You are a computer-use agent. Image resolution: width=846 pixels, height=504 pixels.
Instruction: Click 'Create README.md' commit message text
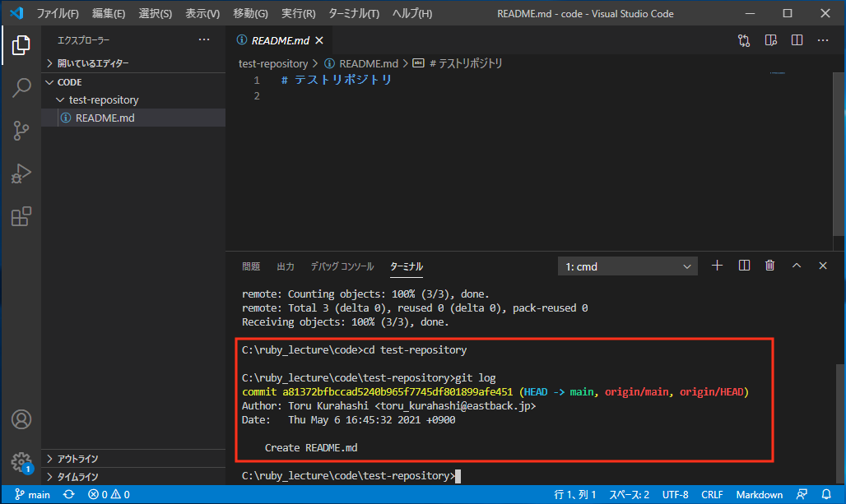pyautogui.click(x=311, y=448)
